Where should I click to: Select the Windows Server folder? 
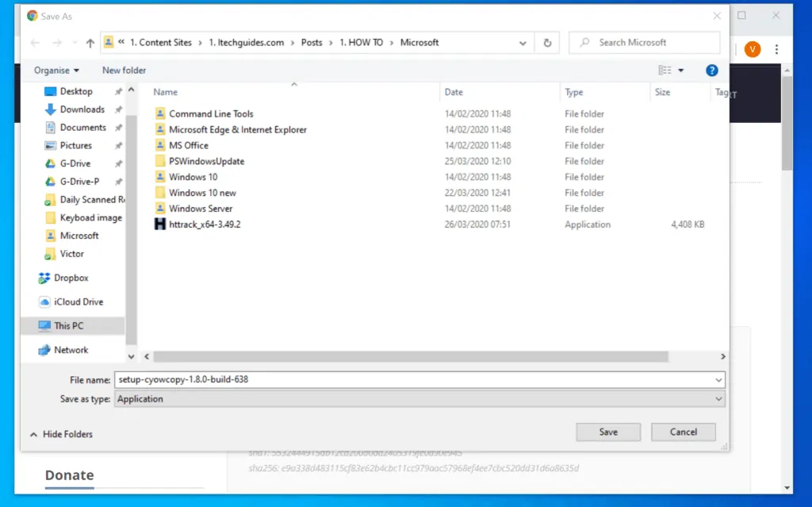[x=201, y=209]
